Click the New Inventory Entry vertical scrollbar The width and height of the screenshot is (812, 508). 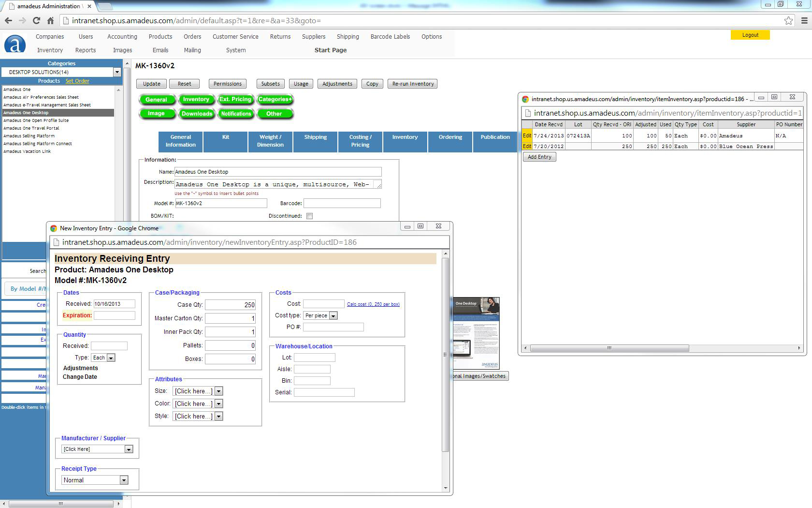tap(445, 355)
